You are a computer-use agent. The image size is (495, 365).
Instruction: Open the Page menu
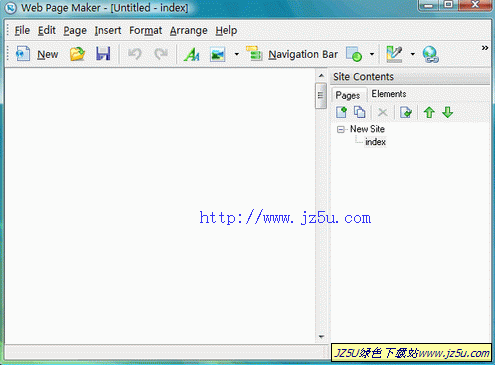[75, 31]
